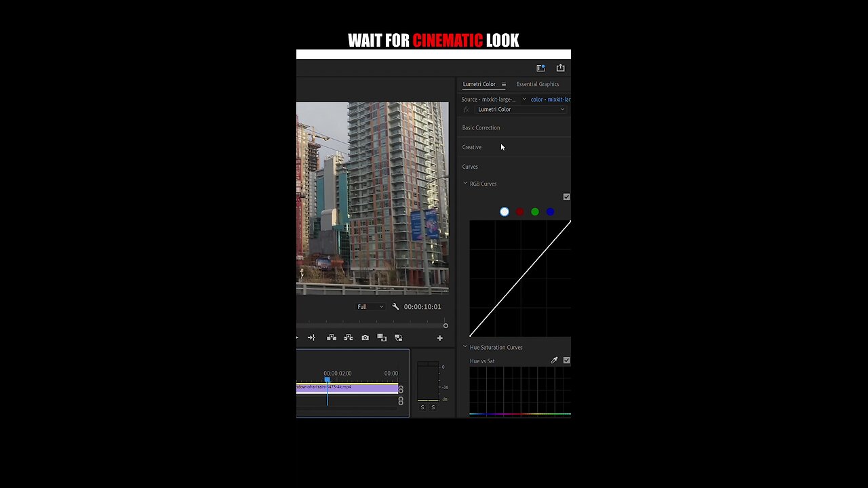Click the upper track scroll handle circle
868x488 pixels.
(x=401, y=390)
